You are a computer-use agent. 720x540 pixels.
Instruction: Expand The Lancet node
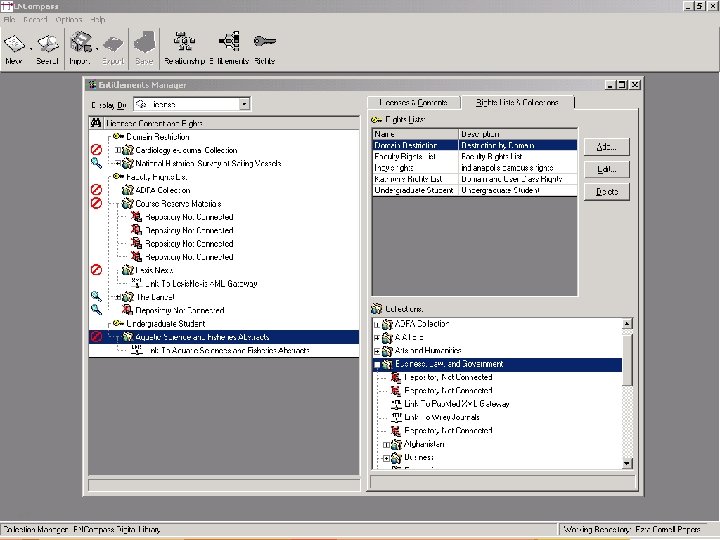point(118,297)
